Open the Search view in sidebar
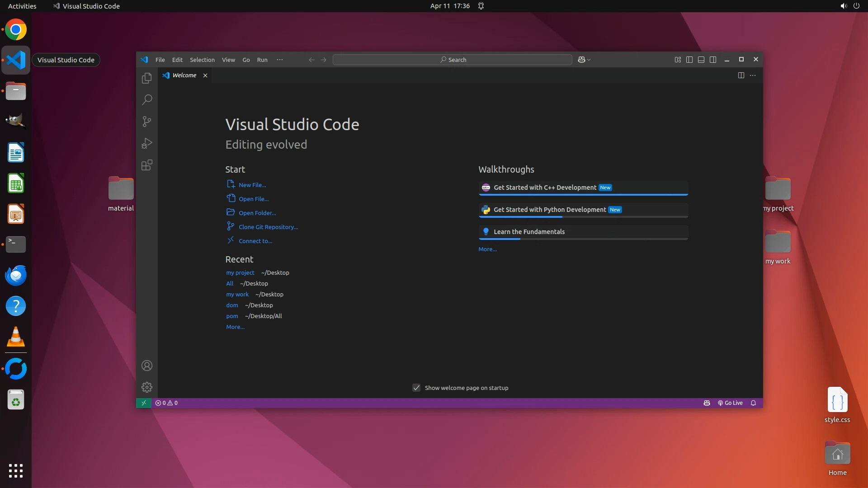Image resolution: width=868 pixels, height=488 pixels. pyautogui.click(x=146, y=99)
